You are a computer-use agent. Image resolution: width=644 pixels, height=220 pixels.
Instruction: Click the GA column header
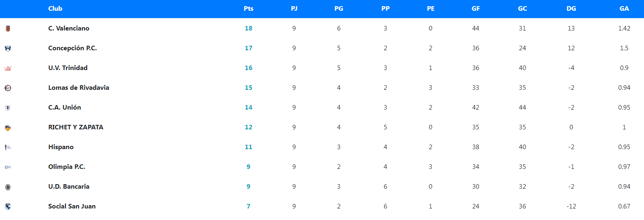click(x=624, y=9)
